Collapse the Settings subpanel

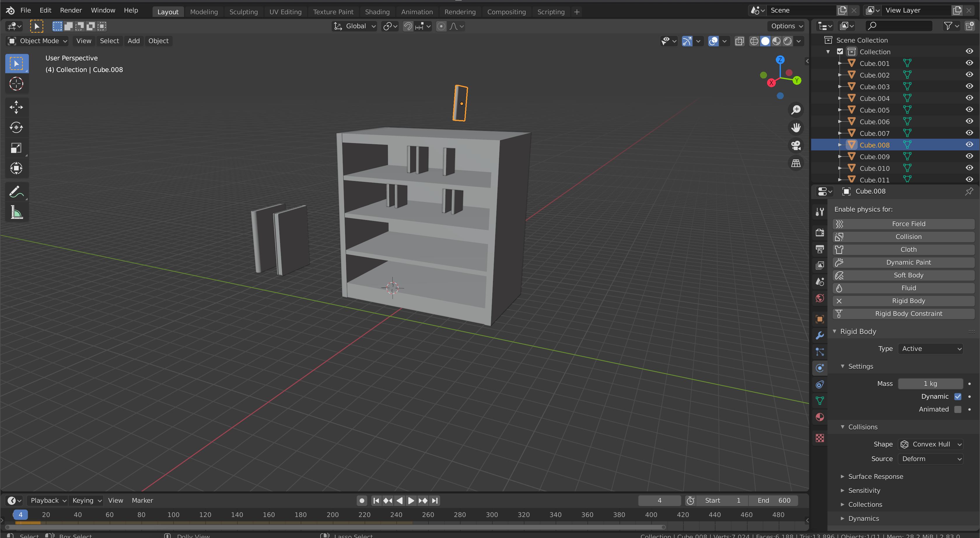click(860, 367)
